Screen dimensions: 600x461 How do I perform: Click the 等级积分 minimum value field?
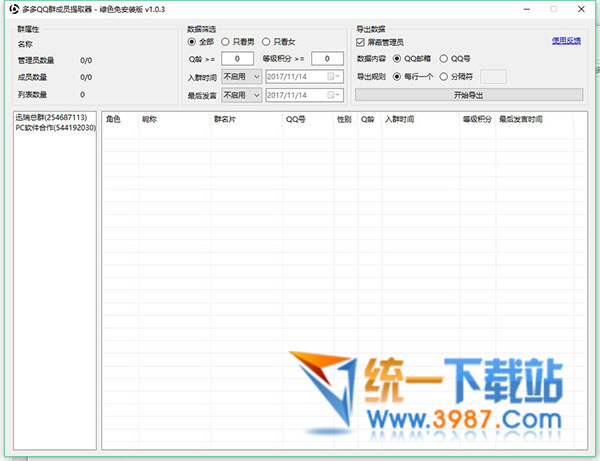tap(327, 59)
